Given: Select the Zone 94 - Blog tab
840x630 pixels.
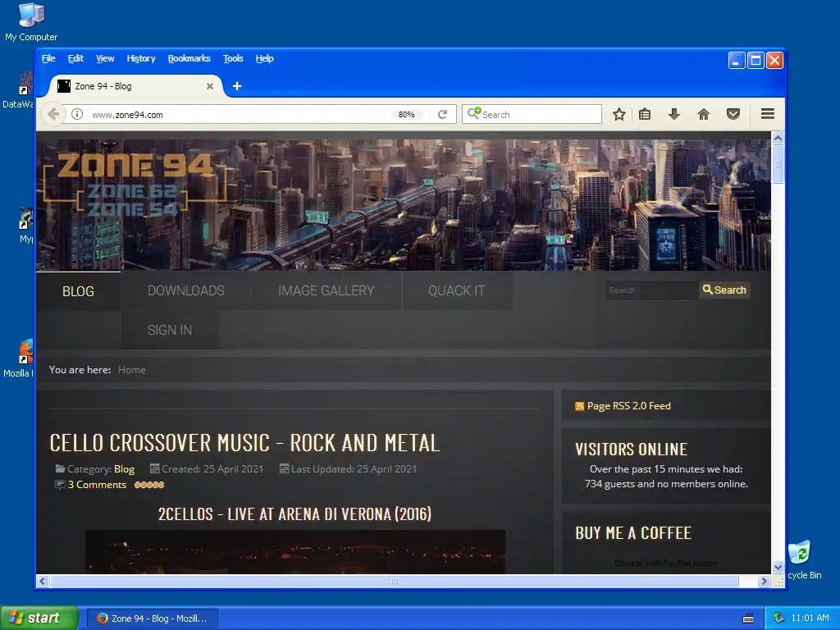Looking at the screenshot, I should point(134,86).
